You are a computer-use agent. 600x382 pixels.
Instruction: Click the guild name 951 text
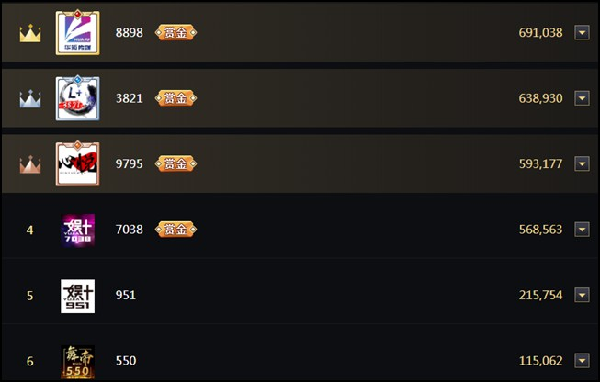point(126,295)
